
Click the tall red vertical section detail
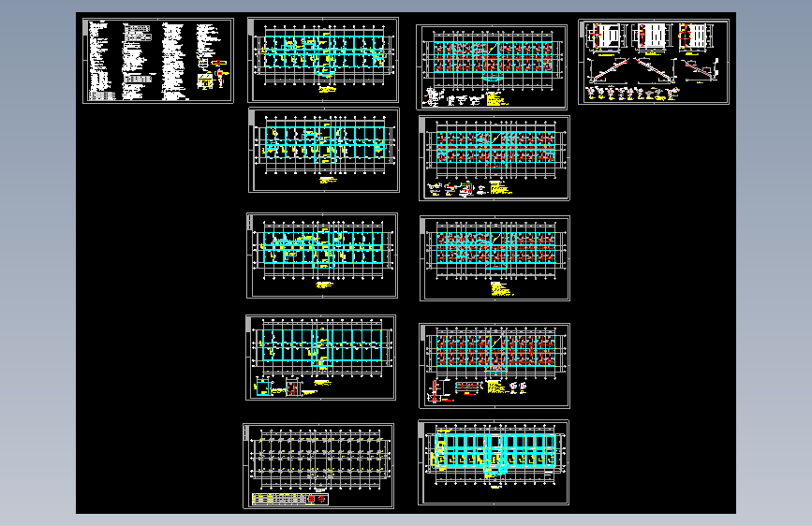pos(435,391)
